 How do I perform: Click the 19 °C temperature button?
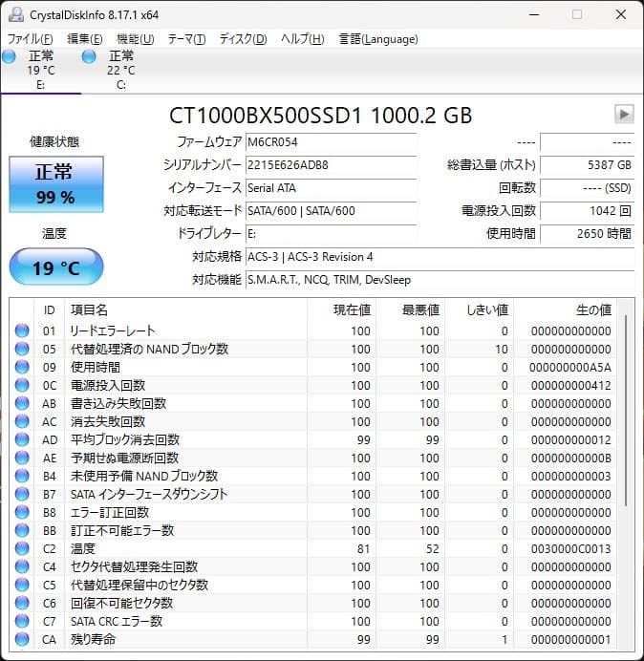click(56, 267)
